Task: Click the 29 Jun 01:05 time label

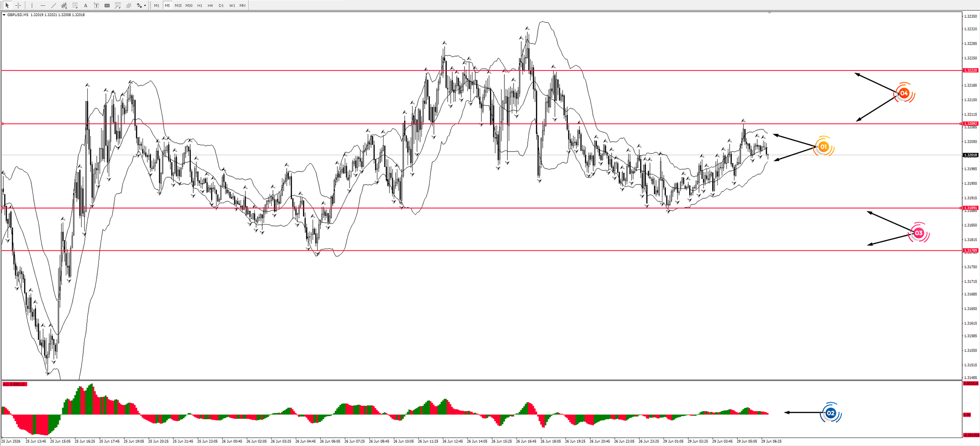Action: click(674, 442)
